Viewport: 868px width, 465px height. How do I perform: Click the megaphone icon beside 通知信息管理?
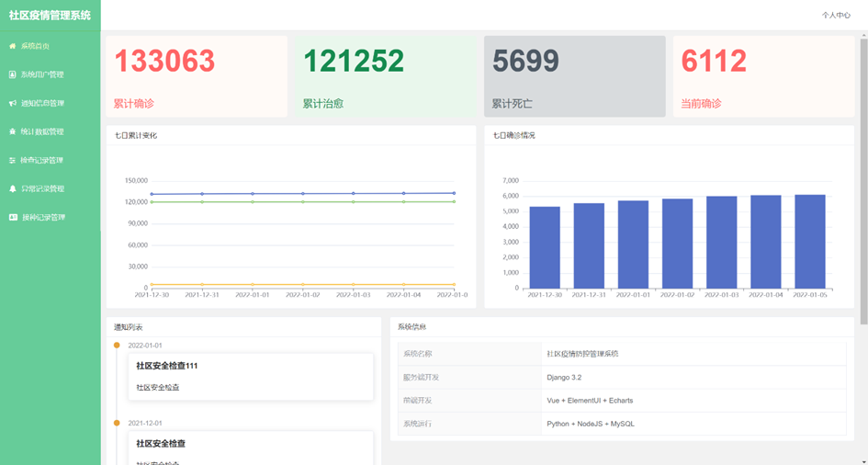point(12,103)
